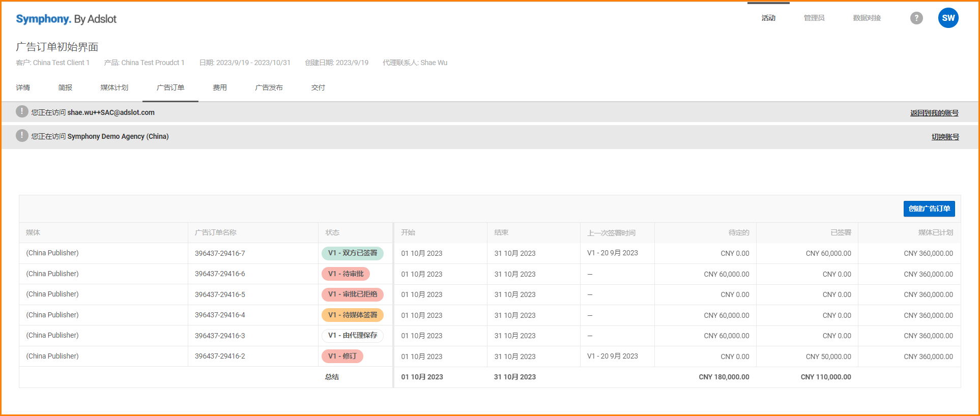Viewport: 980px width, 416px height.
Task: Click the 创建日期: 2023/9/19 text
Action: 336,63
